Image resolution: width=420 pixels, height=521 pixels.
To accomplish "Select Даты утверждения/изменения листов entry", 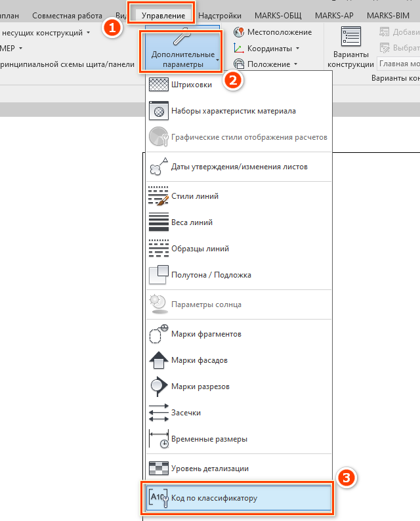I will coord(238,167).
